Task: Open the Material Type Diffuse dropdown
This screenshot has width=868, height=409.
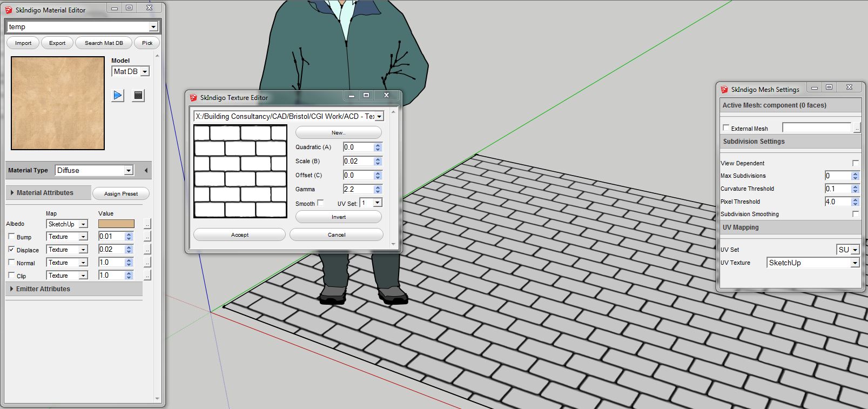Action: [x=95, y=171]
